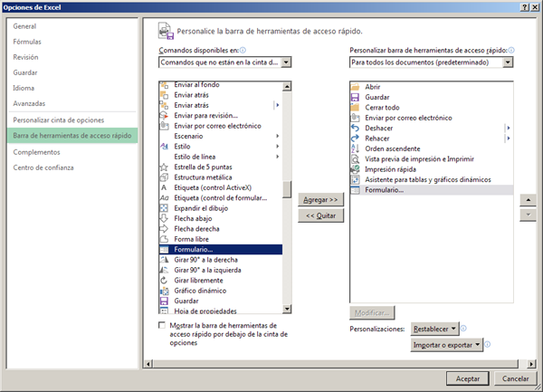
Task: Click the commands list vertical scrollbar thumb
Action: 287,189
